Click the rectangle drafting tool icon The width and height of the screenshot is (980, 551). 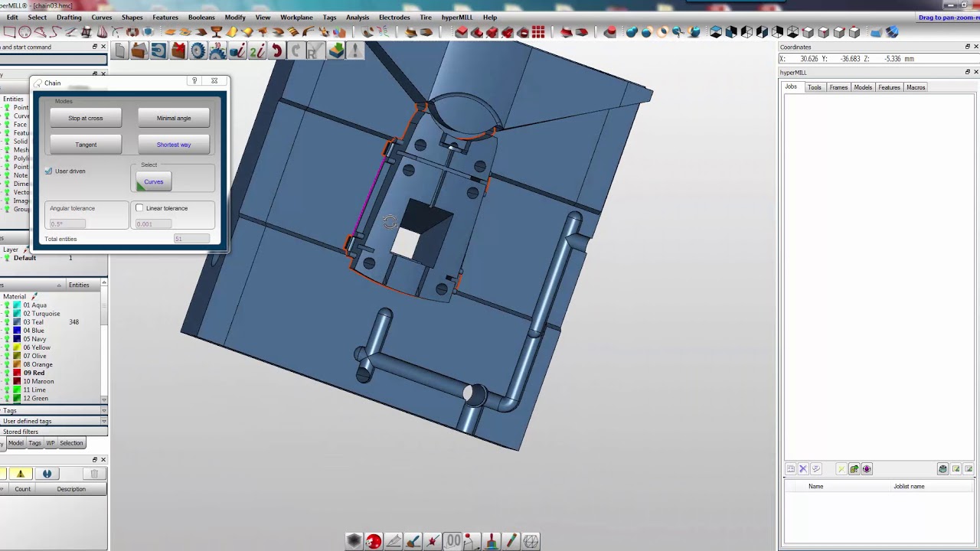pos(9,32)
